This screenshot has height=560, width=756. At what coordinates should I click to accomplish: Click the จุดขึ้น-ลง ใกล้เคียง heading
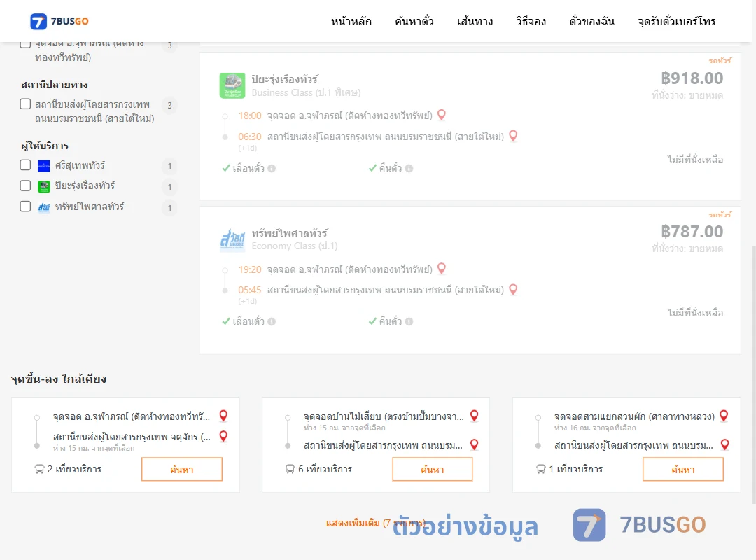(x=58, y=379)
